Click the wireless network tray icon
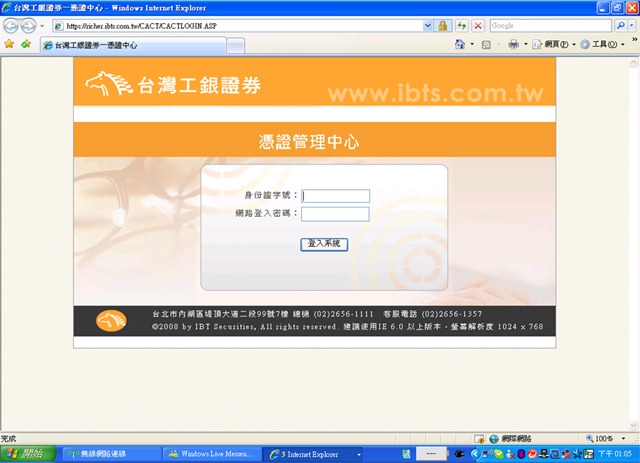 click(487, 453)
